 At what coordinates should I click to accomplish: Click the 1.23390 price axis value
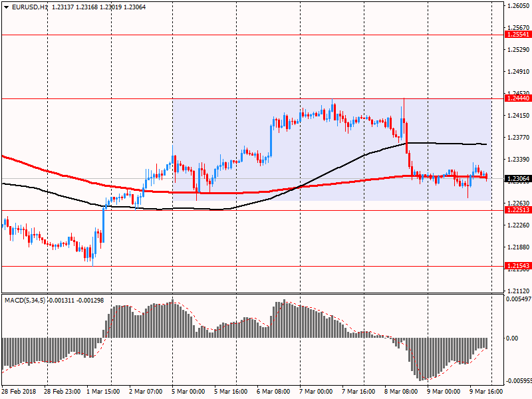pyautogui.click(x=518, y=160)
